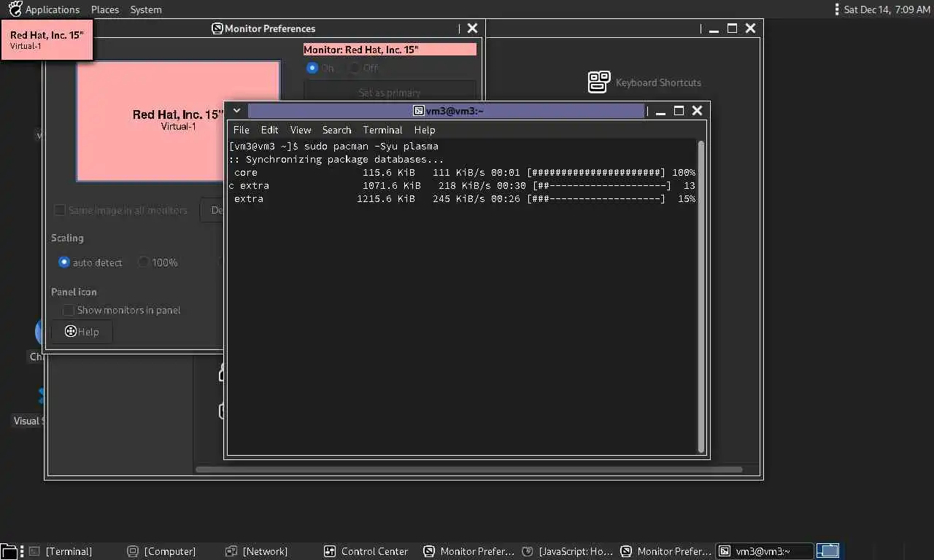Minimize the Control Center window
Screen dimensions: 934x560
[x=713, y=28]
